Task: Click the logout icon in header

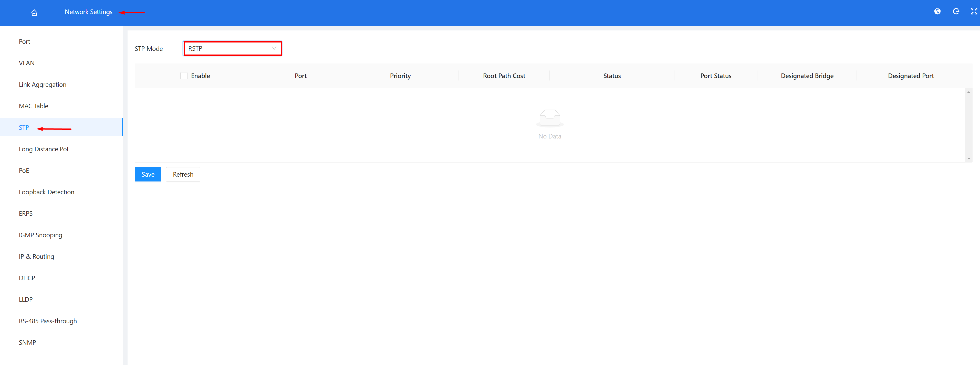Action: pos(956,12)
